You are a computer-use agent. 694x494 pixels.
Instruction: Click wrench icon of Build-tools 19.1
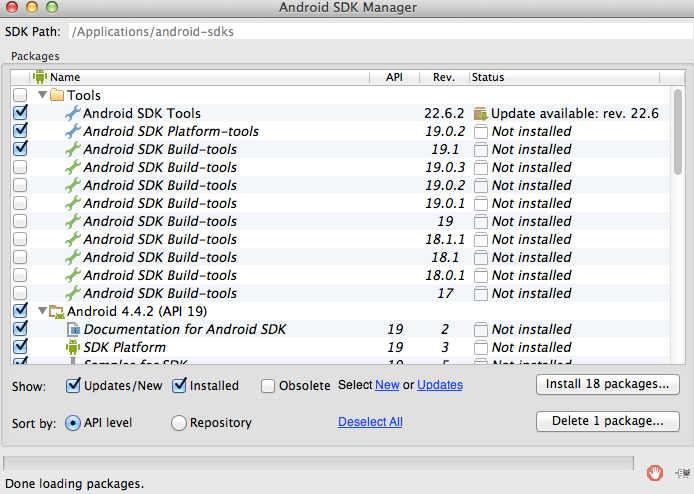click(x=73, y=150)
